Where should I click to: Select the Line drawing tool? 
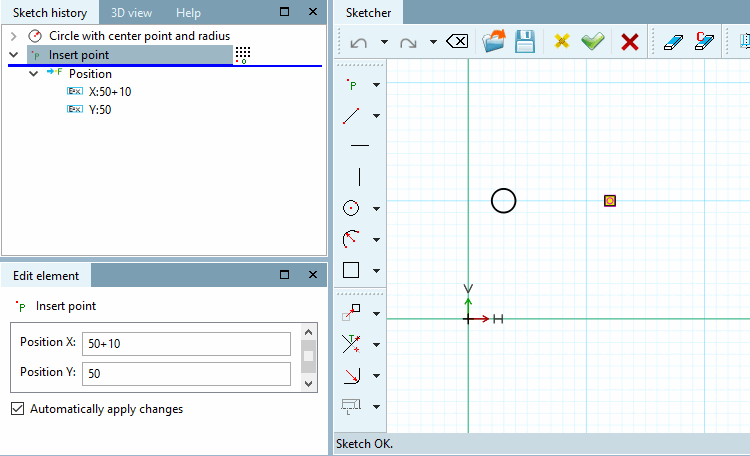[351, 116]
